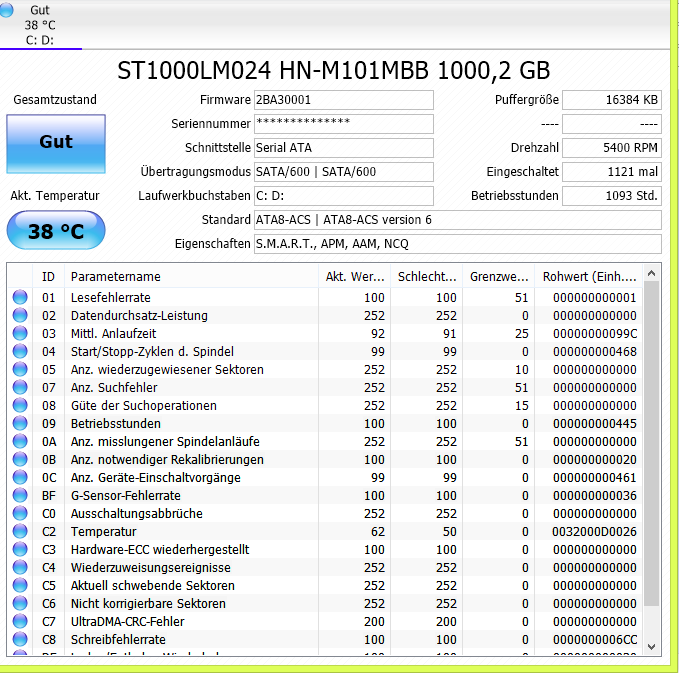Click status orb of row 0B Rekalibrierungen
Image resolution: width=680 pixels, height=674 pixels.
tap(20, 459)
